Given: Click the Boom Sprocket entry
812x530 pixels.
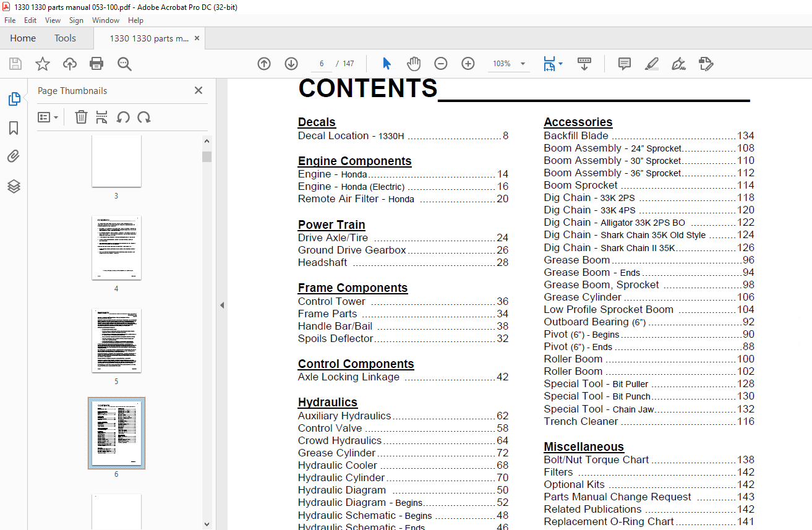Looking at the screenshot, I should pos(649,186).
